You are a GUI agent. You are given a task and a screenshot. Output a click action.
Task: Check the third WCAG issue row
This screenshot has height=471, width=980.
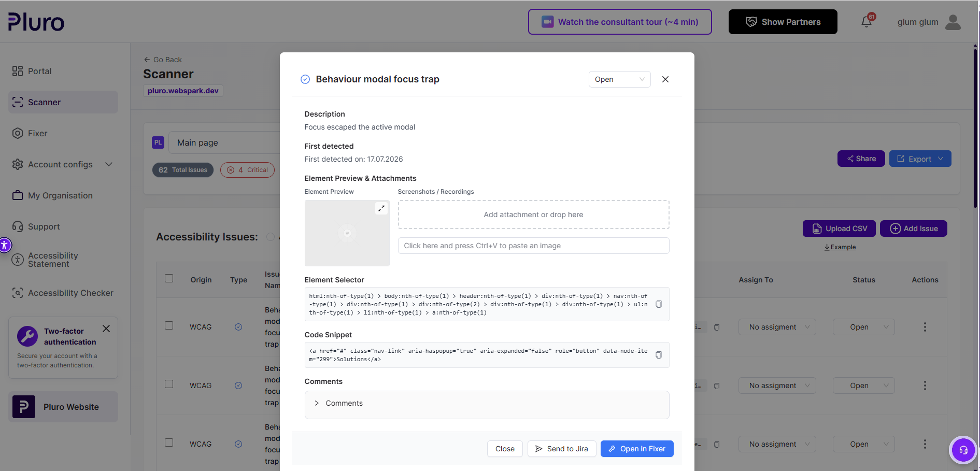[169, 443]
